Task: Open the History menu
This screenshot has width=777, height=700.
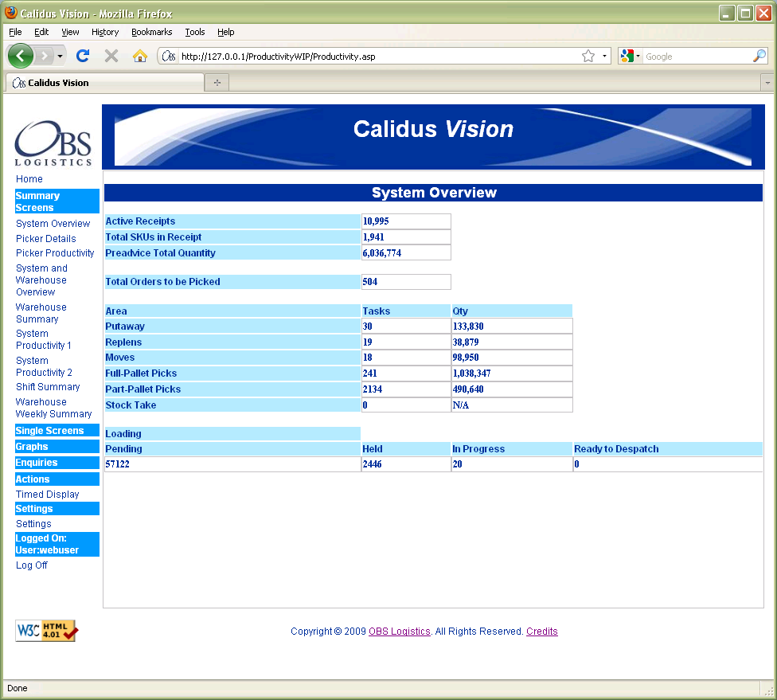Action: [105, 32]
